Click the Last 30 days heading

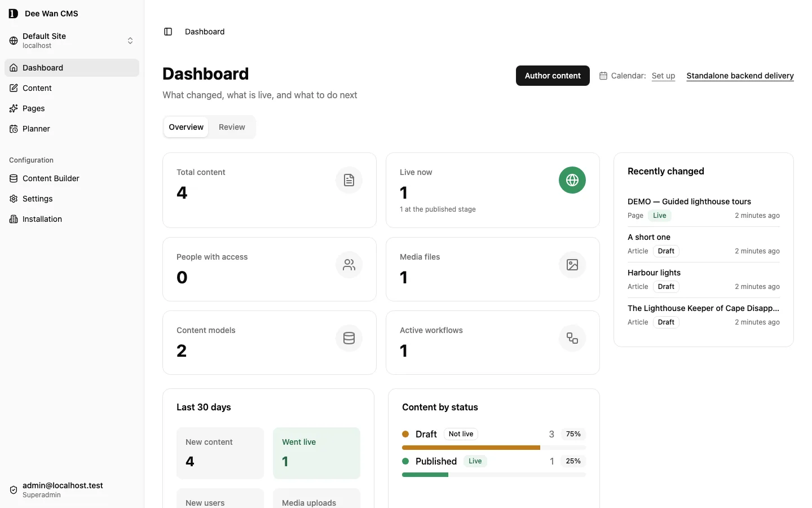coord(204,407)
